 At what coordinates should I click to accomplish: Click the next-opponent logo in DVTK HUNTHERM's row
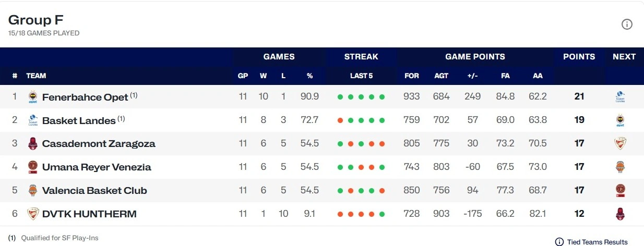click(621, 214)
